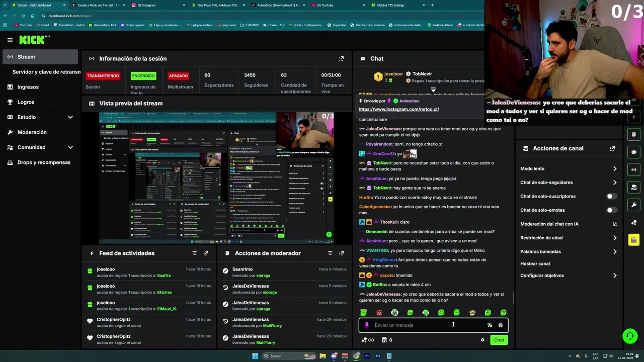This screenshot has width=644, height=362.
Task: Click the TRANSMITIENDO status badge
Action: (103, 76)
